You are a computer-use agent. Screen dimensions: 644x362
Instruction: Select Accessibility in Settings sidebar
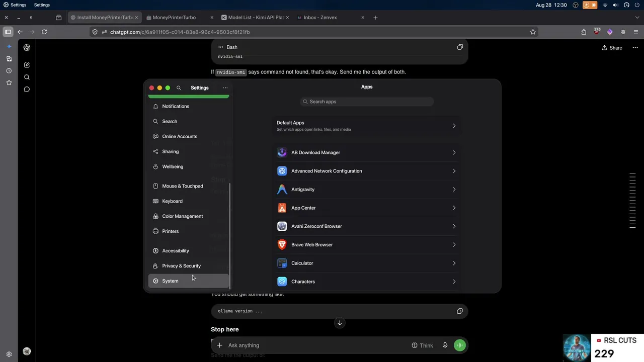[x=189, y=251]
